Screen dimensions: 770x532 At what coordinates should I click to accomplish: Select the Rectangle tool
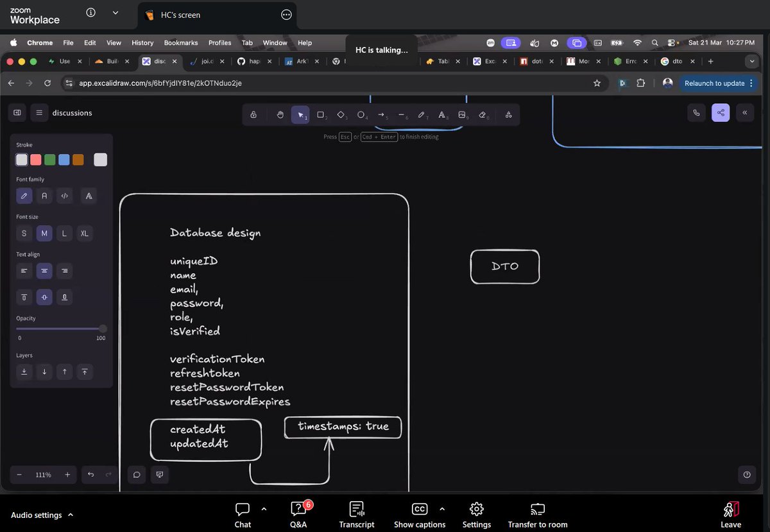[321, 114]
